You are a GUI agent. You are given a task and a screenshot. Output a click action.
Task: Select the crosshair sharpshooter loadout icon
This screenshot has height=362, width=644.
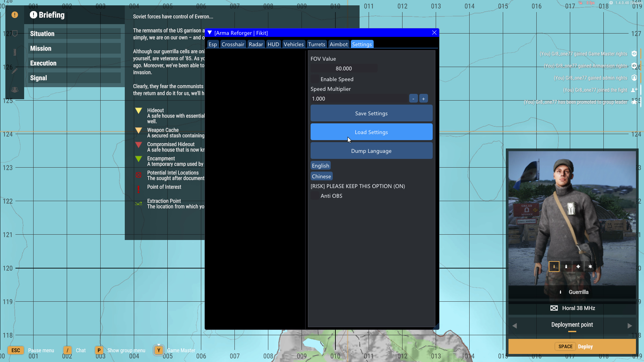578,267
